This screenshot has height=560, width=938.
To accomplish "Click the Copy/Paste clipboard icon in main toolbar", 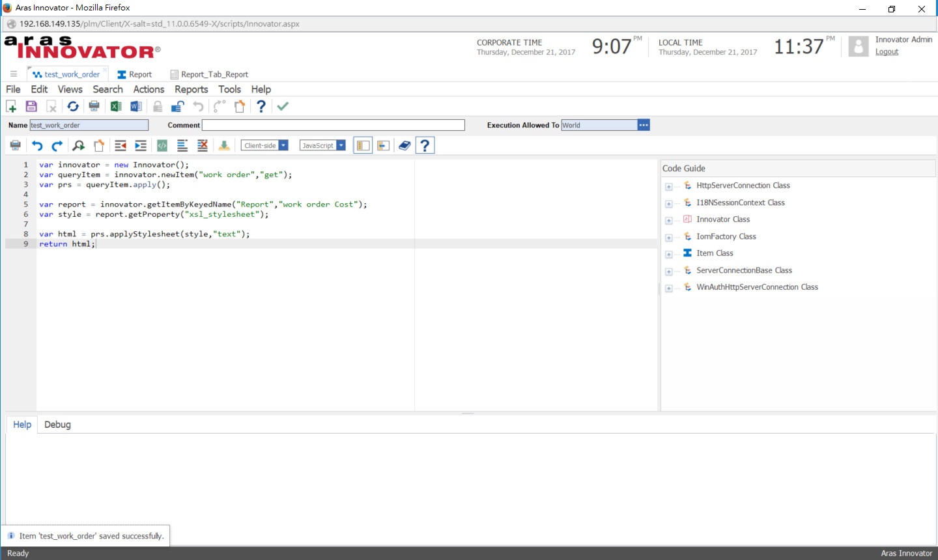I will pyautogui.click(x=240, y=106).
